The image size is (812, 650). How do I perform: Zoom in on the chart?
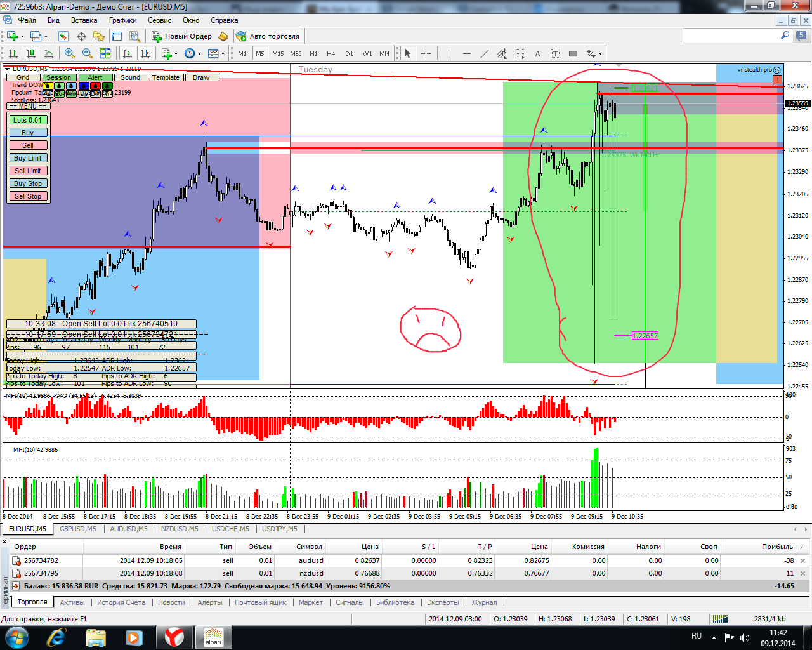click(70, 53)
